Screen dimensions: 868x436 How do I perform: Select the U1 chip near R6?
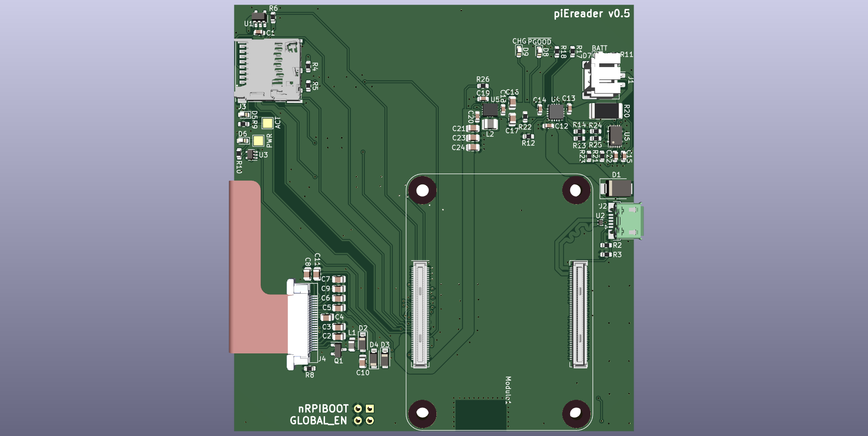point(258,19)
